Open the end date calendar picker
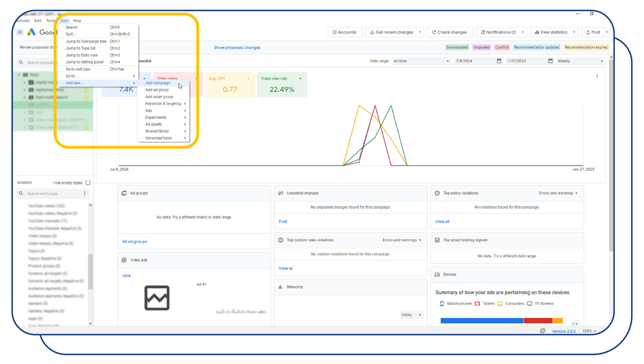The image size is (644, 364). click(x=550, y=61)
